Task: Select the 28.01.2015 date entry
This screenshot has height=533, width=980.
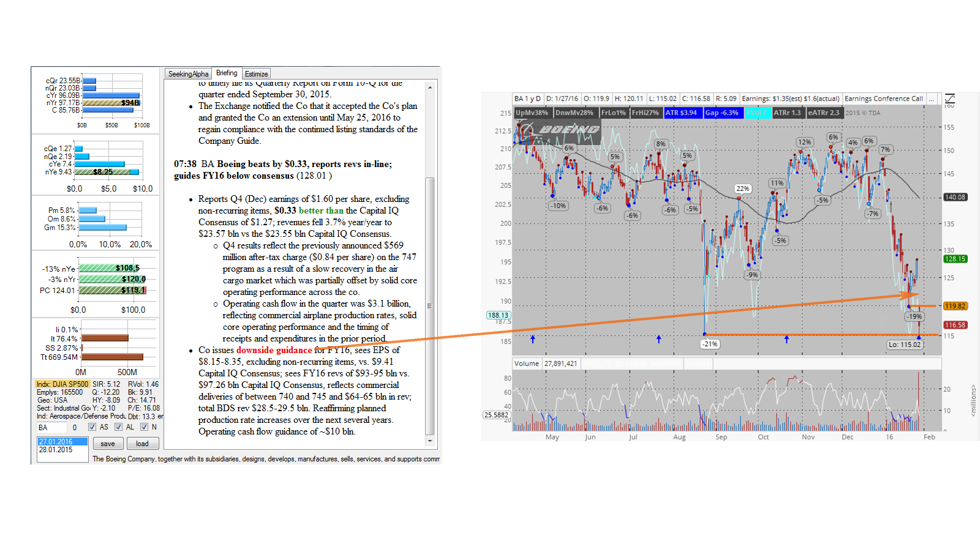Action: 56,450
